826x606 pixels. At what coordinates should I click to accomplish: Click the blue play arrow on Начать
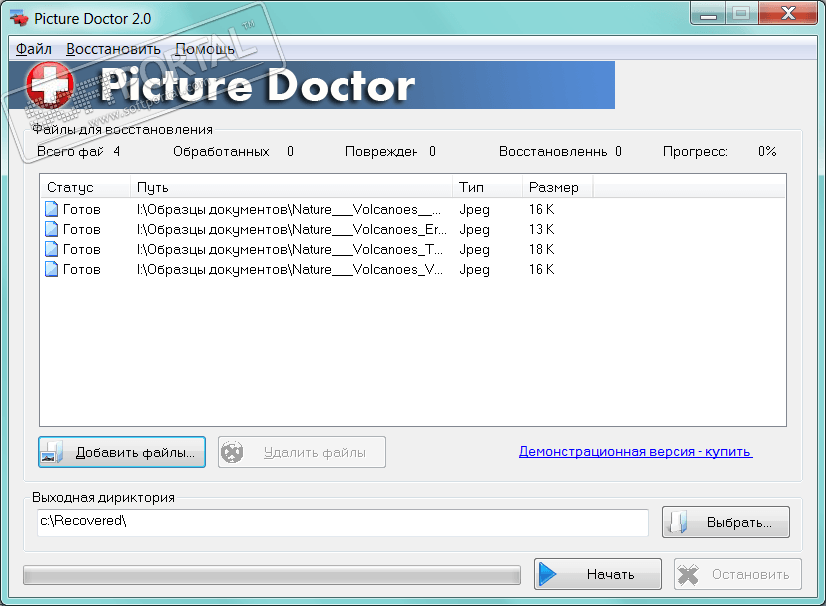548,574
